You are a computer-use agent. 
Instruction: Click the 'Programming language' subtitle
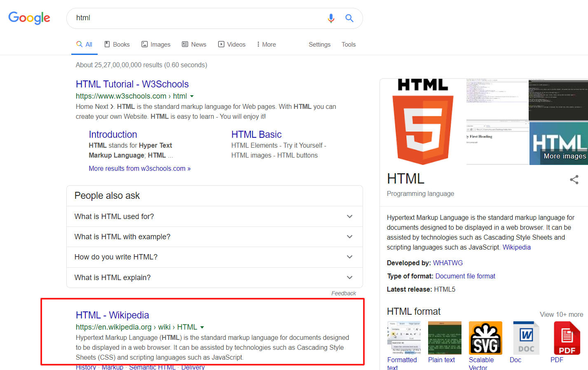(x=420, y=193)
